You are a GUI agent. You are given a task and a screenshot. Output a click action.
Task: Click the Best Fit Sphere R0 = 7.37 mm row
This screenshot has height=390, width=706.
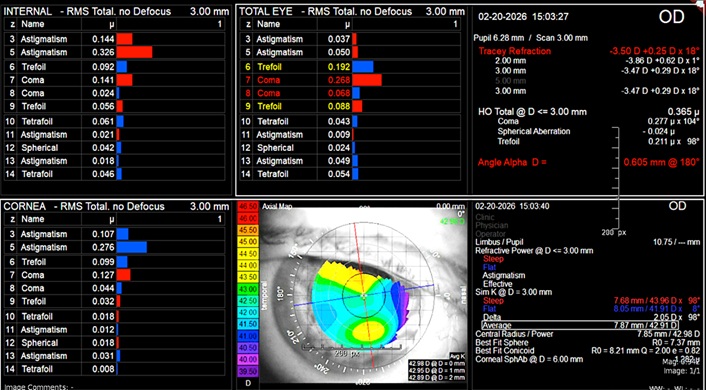(588, 342)
